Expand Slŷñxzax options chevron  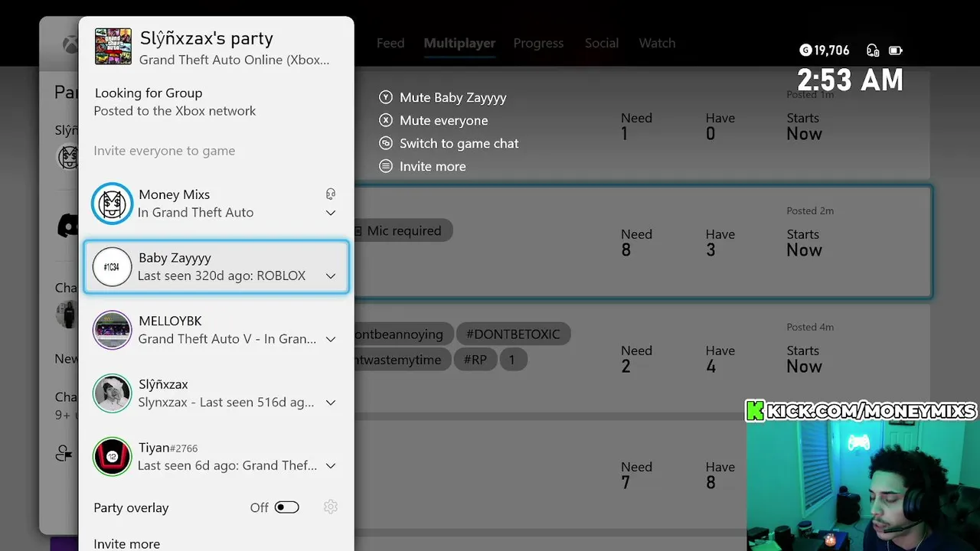[331, 403]
